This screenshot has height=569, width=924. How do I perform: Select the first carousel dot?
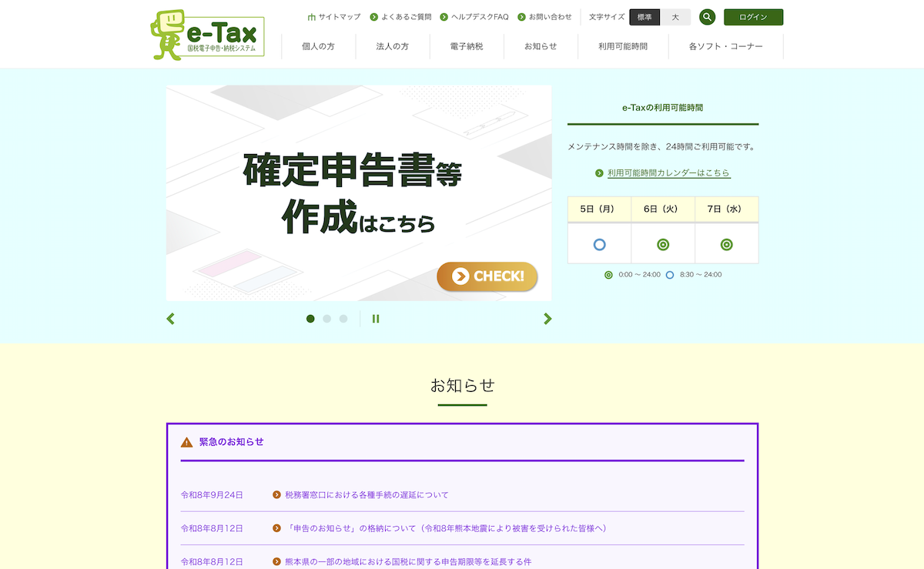click(310, 319)
